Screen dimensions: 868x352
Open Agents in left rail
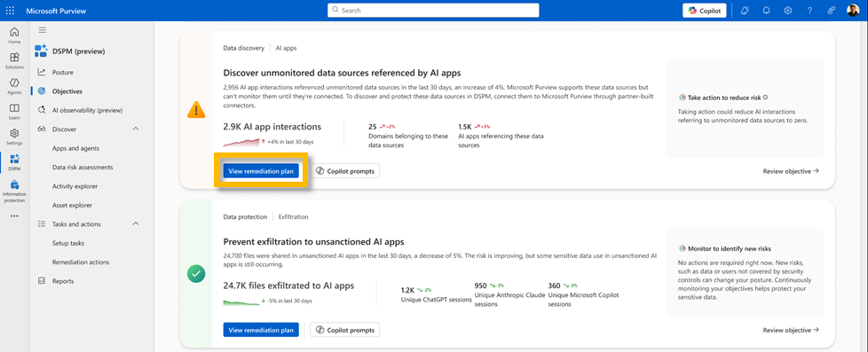(14, 86)
